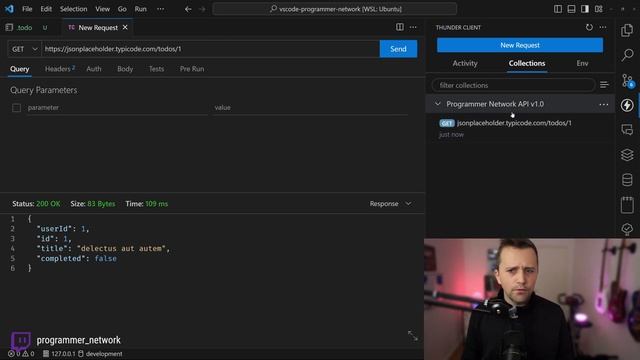Switch to the Body tab
Screen dimensions: 640x360
(x=125, y=69)
